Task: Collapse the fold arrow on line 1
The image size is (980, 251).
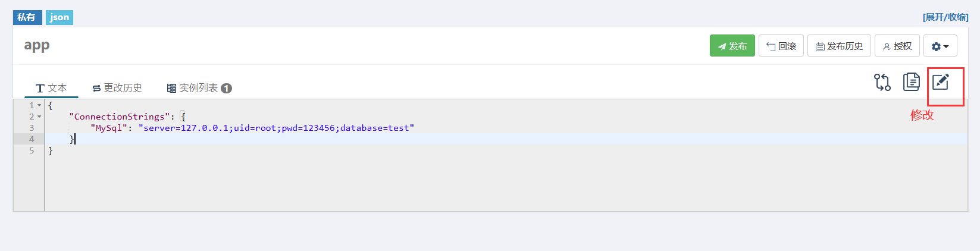Action: pos(39,105)
